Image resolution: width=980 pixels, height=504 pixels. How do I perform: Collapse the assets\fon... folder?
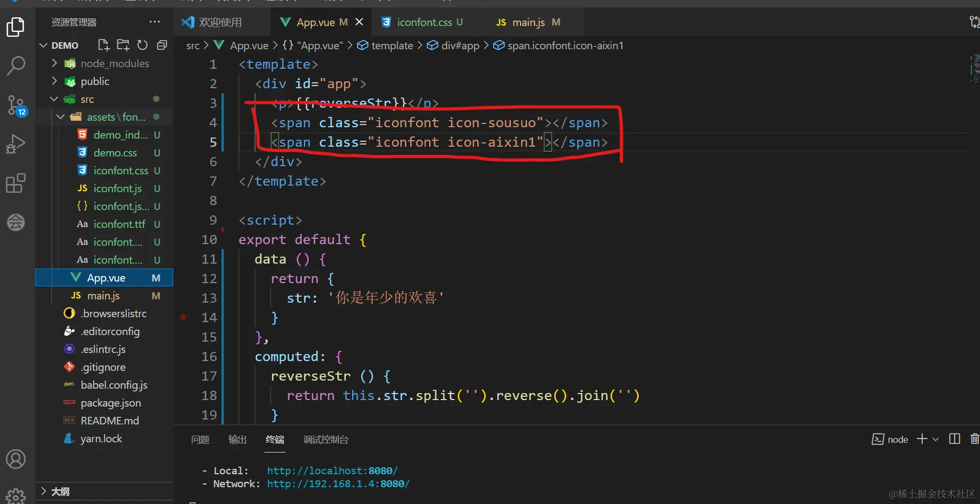tap(61, 117)
